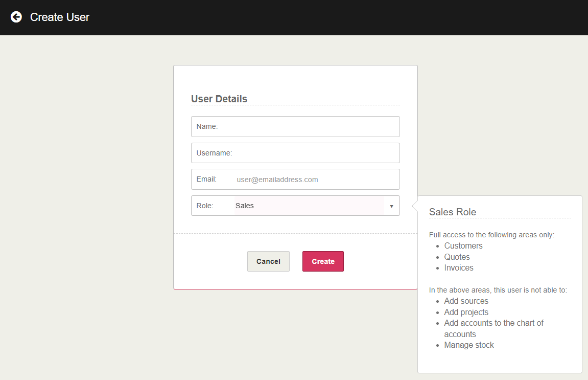This screenshot has width=588, height=380.
Task: Focus the Username input field
Action: (x=314, y=153)
